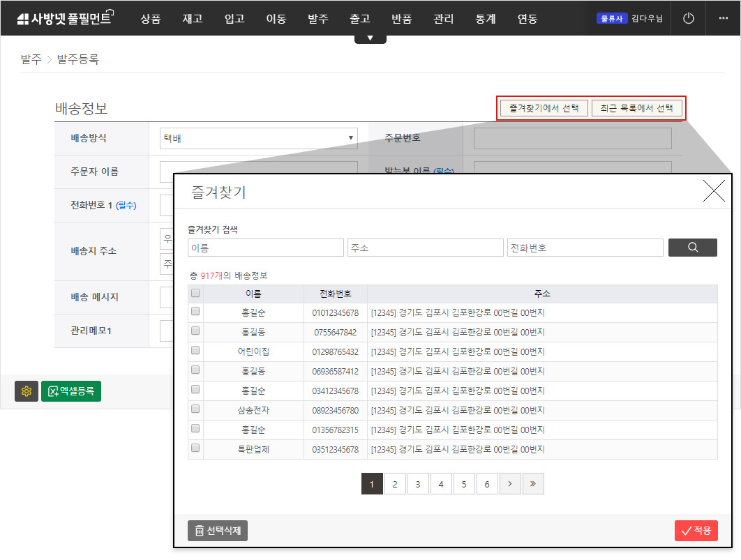741x560 pixels.
Task: Close the 즐겨찾기 popup with X
Action: tap(714, 191)
